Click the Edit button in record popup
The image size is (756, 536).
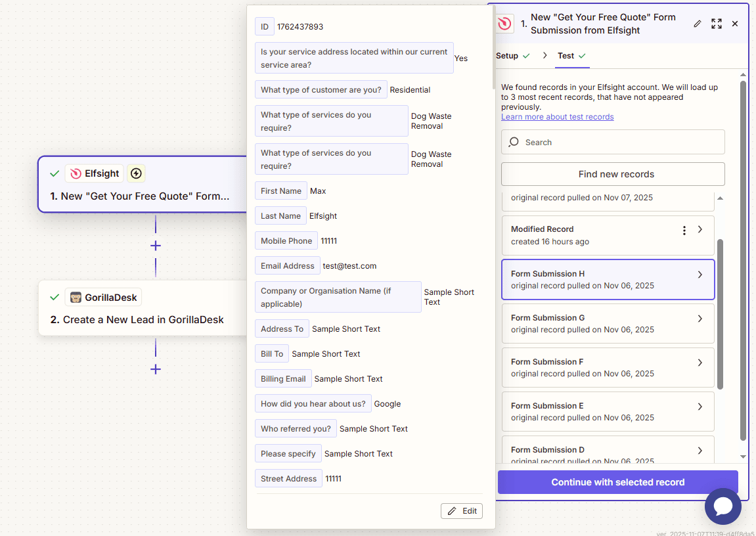[x=461, y=511]
